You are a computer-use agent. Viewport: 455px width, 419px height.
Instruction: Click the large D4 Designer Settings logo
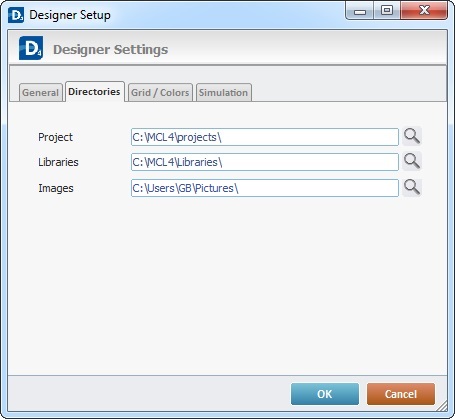tap(31, 48)
